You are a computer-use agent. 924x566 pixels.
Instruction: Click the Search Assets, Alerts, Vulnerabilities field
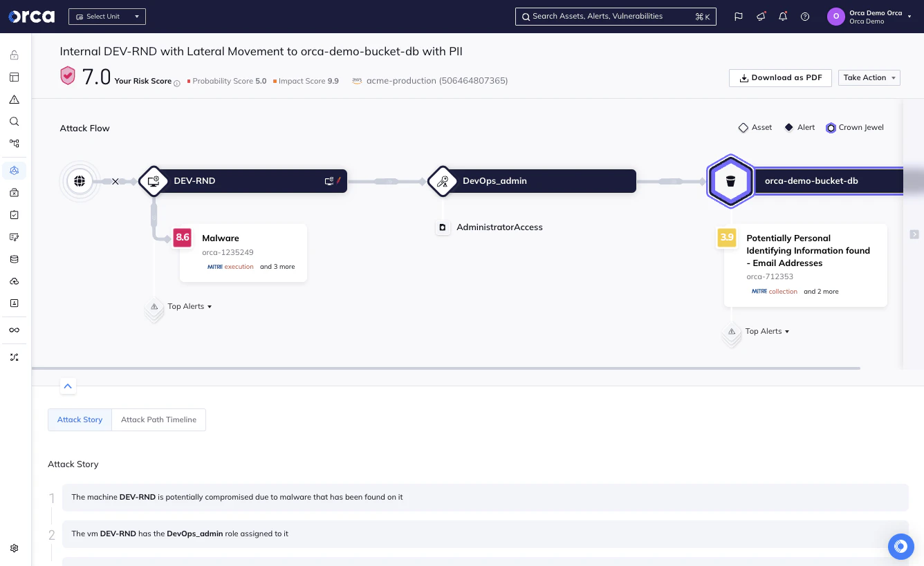point(615,16)
